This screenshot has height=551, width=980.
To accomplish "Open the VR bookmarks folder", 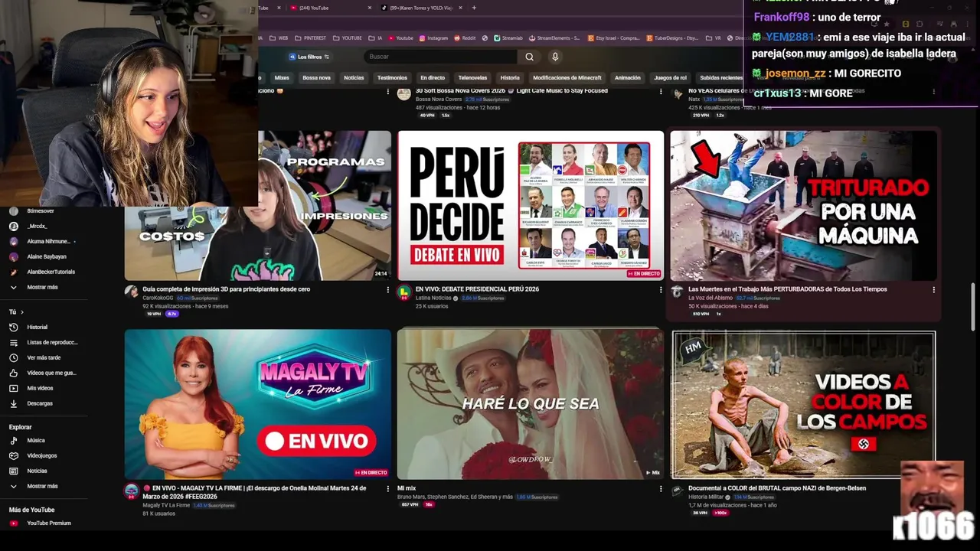I will [x=714, y=37].
